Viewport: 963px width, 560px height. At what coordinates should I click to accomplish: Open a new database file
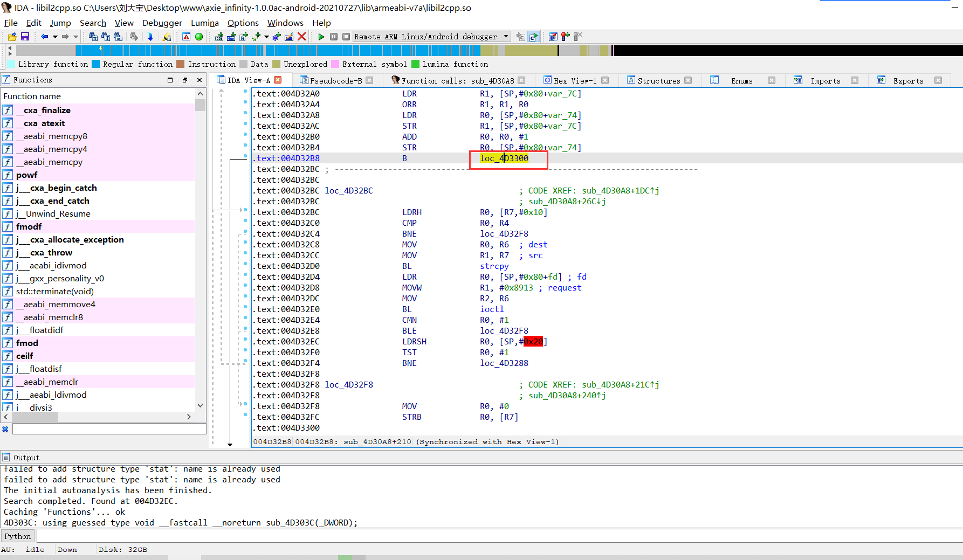pos(12,36)
